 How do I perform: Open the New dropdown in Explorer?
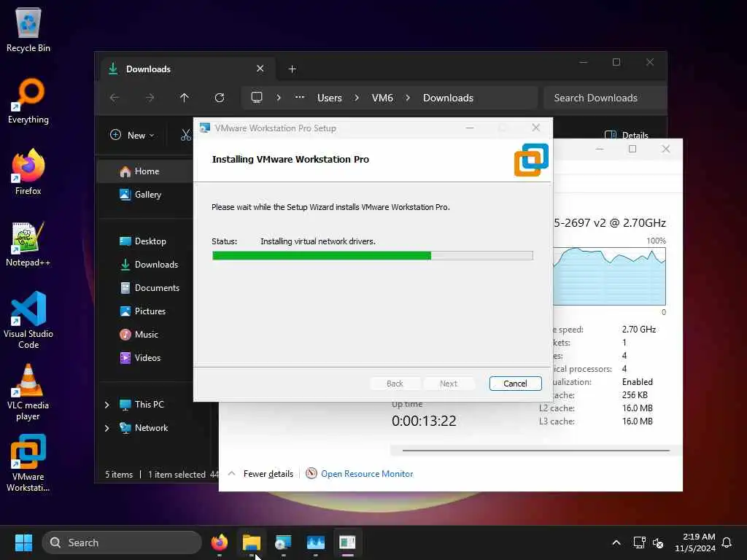132,135
